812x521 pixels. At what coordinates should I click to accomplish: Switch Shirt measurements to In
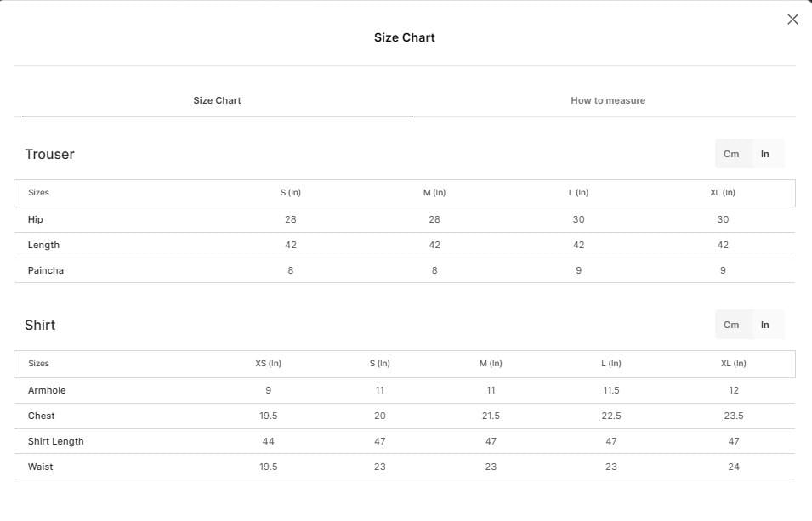pos(765,325)
